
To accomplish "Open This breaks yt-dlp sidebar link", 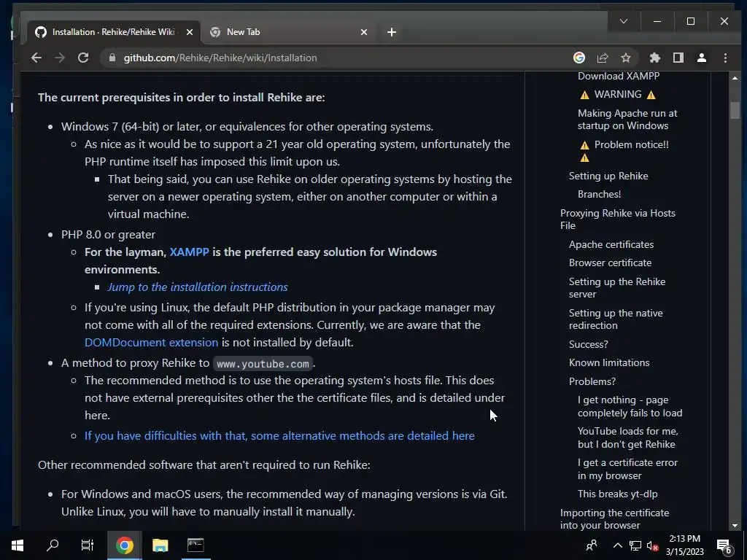I will 617,494.
